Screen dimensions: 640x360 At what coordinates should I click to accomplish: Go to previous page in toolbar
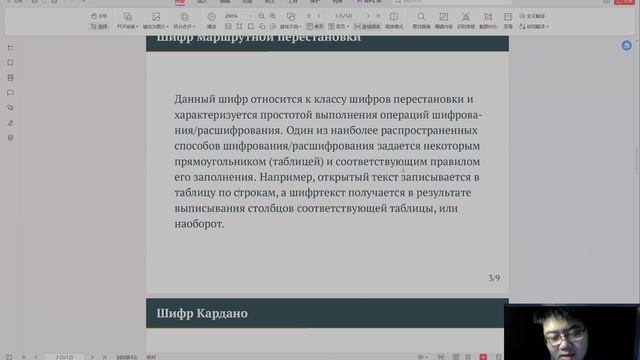point(319,16)
